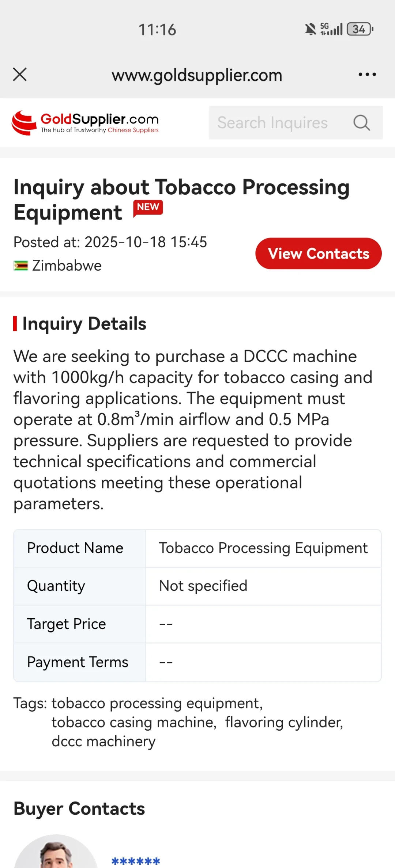This screenshot has width=395, height=868.
Task: Open the 'tobacco casing machine' tag
Action: (x=134, y=722)
